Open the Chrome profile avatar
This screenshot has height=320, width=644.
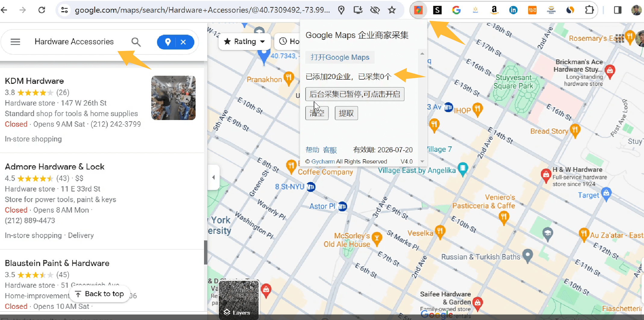click(x=636, y=10)
